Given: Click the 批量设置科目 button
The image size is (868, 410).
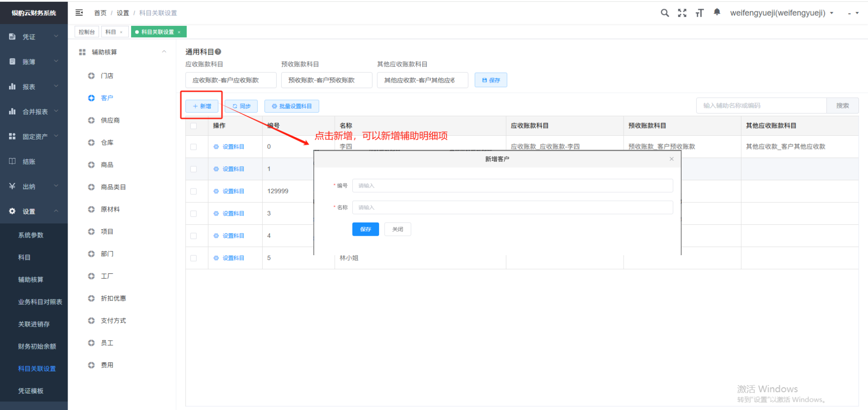Looking at the screenshot, I should pos(292,106).
